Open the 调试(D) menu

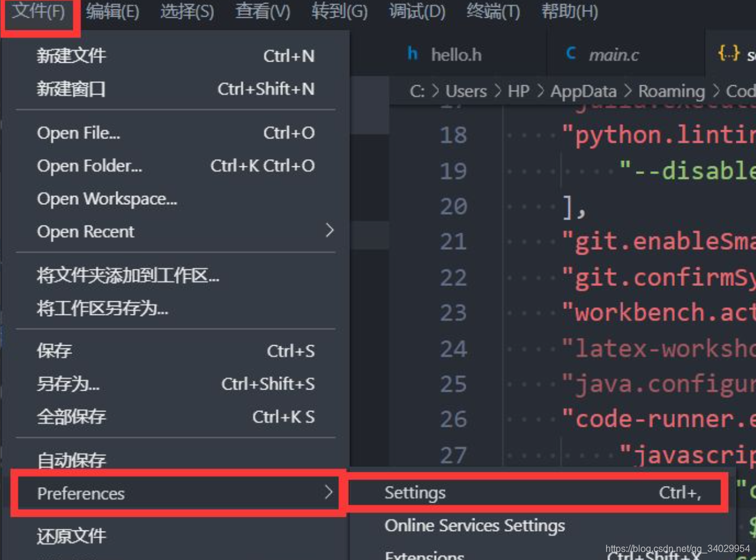point(417,11)
